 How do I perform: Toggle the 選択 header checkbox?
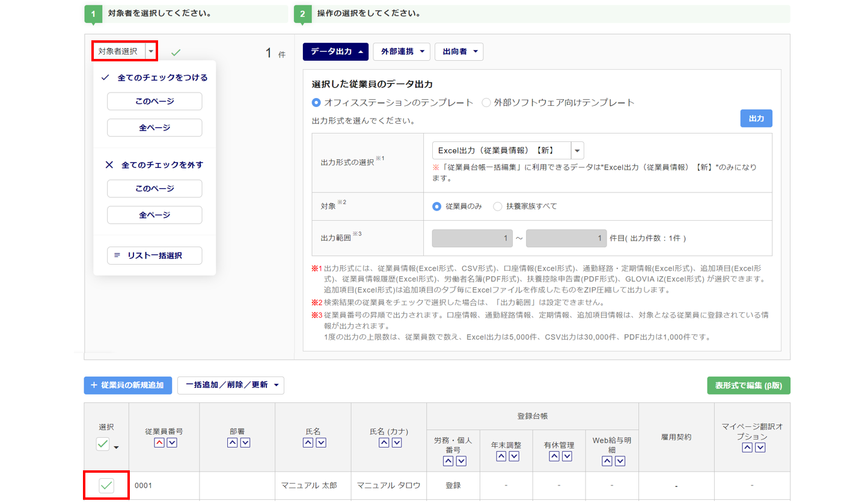[103, 444]
